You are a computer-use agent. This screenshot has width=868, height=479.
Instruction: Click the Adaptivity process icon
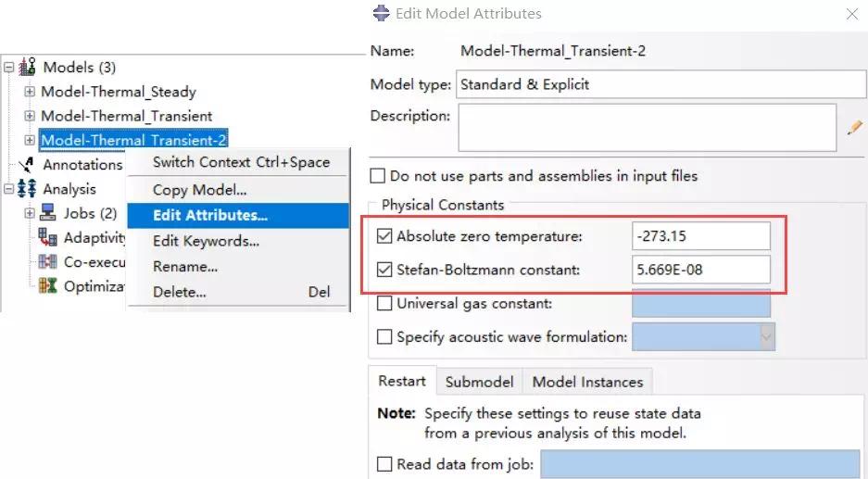click(x=47, y=237)
